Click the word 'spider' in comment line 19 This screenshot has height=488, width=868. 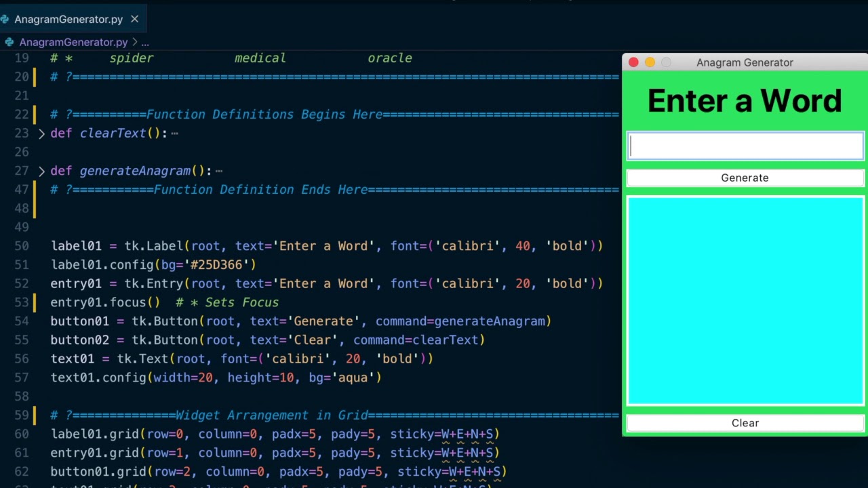click(132, 58)
